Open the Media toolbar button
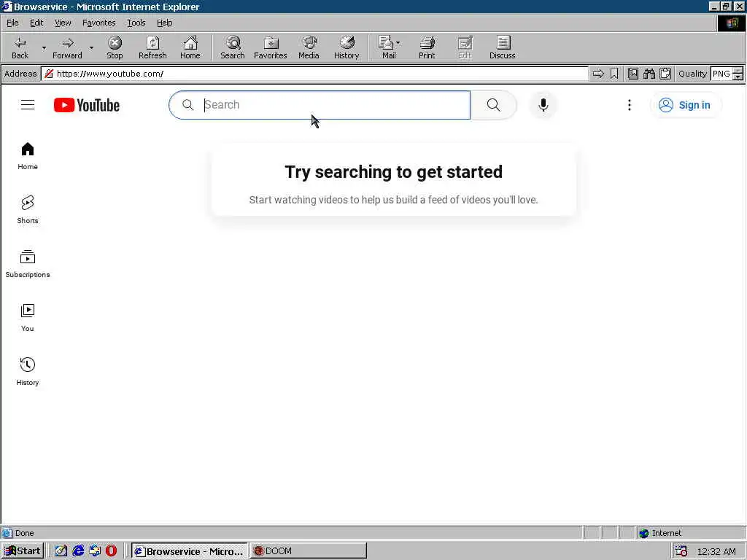The height and width of the screenshot is (560, 747). [309, 47]
